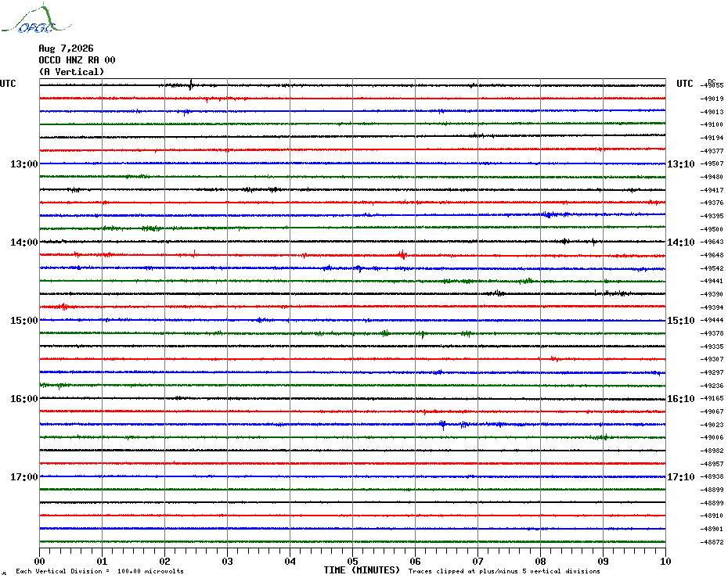
Task: Click the DC offset value '-49395'
Action: tap(712, 216)
